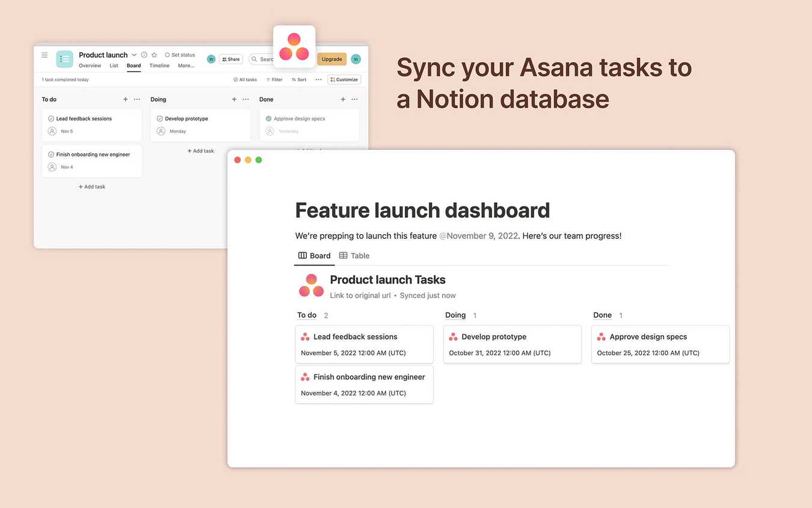Click the large Asana logo tile
The width and height of the screenshot is (812, 508).
click(x=294, y=46)
